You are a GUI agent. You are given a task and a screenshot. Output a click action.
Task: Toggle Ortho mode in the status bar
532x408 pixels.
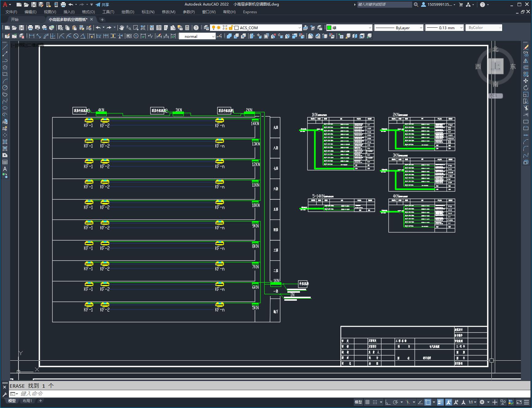coord(388,402)
